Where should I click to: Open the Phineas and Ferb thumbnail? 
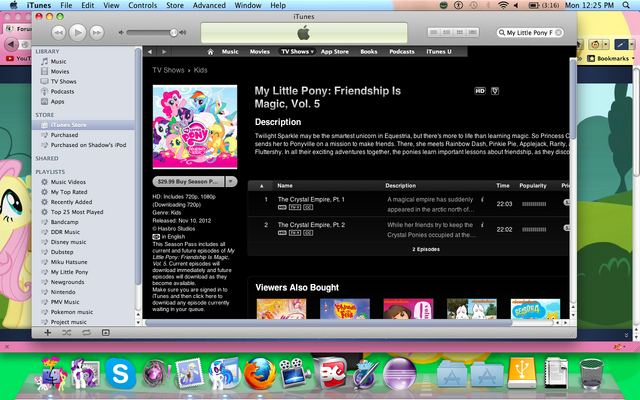tap(345, 309)
